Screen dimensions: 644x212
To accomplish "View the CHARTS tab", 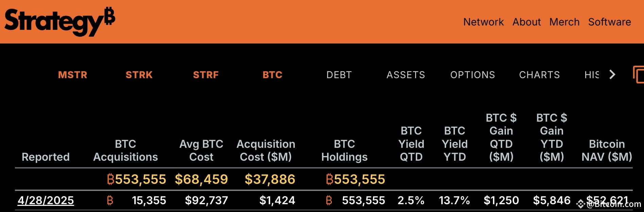I will (x=539, y=75).
